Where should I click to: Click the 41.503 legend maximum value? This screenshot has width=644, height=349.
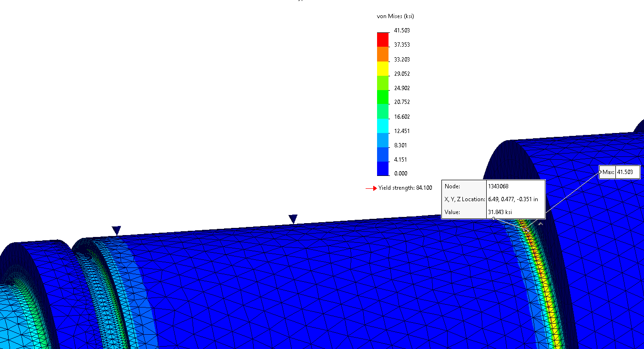click(402, 31)
